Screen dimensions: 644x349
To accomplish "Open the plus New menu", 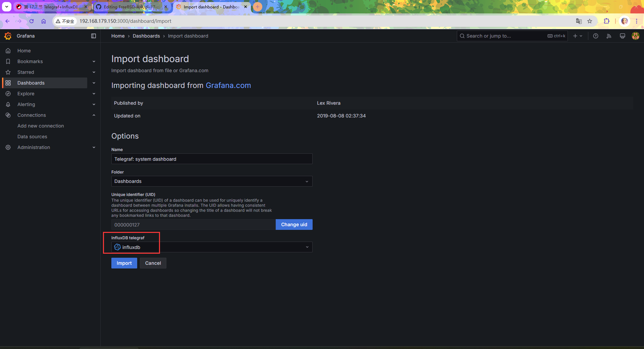I will (x=578, y=36).
